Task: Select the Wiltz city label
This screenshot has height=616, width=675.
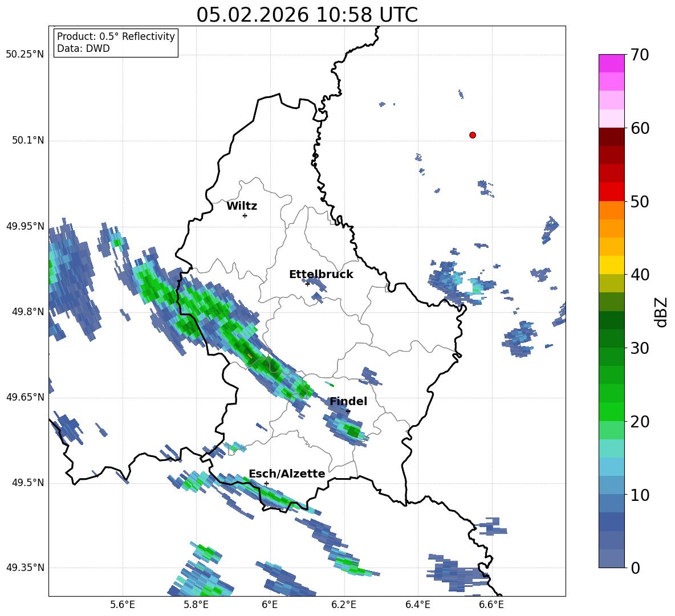Action: point(242,206)
